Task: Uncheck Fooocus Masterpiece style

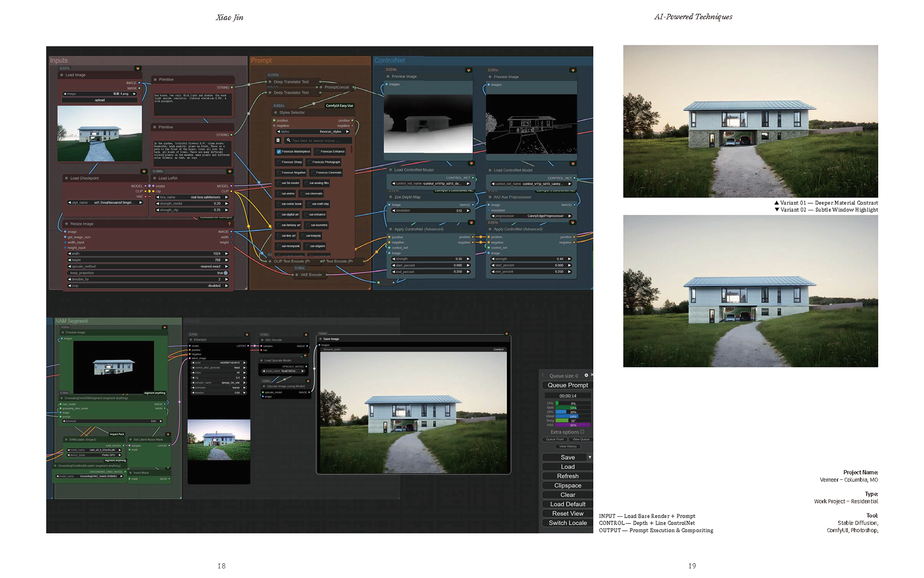Action: 279,151
